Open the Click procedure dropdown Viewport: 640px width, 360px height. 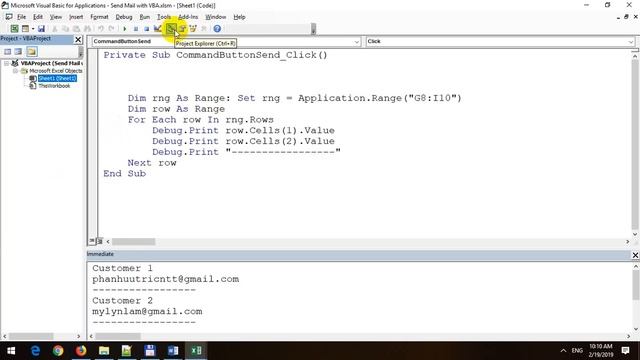(631, 42)
